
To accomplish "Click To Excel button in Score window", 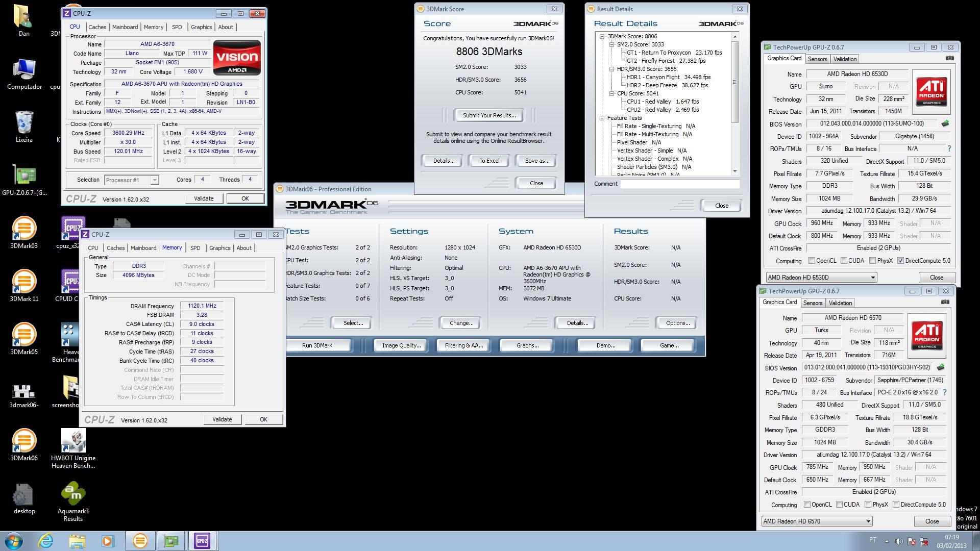I will click(x=489, y=161).
